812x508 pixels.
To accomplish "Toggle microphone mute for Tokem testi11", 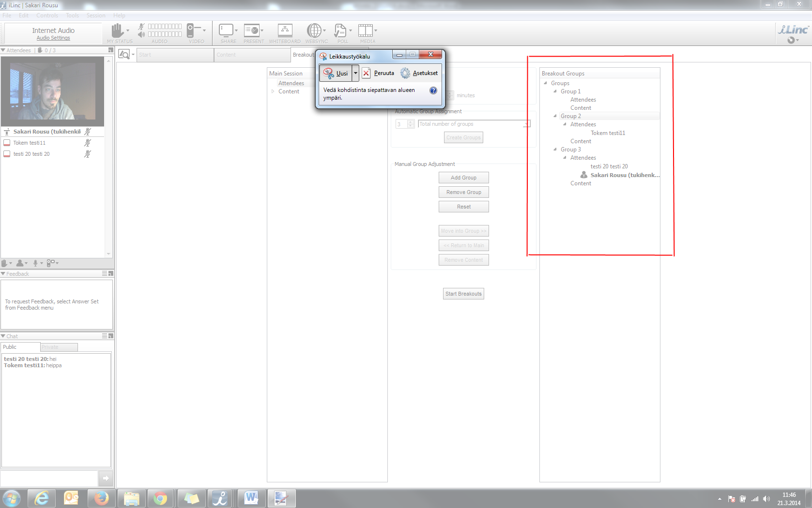I will pos(88,143).
